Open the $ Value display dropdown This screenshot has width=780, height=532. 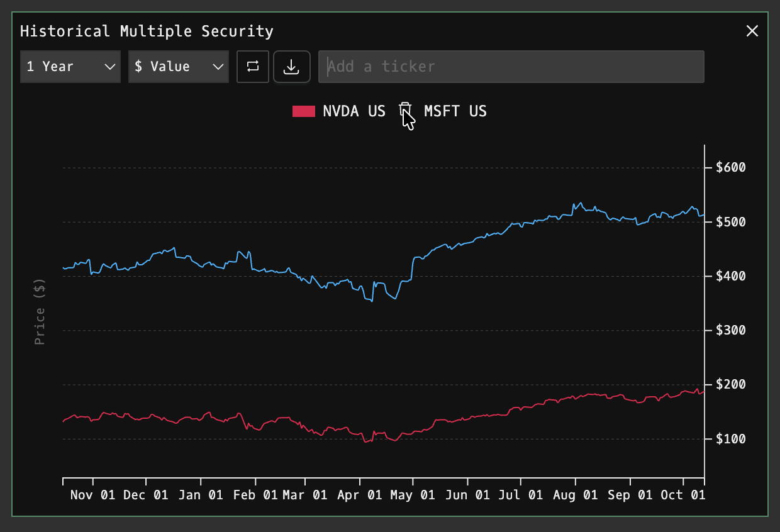coord(179,67)
